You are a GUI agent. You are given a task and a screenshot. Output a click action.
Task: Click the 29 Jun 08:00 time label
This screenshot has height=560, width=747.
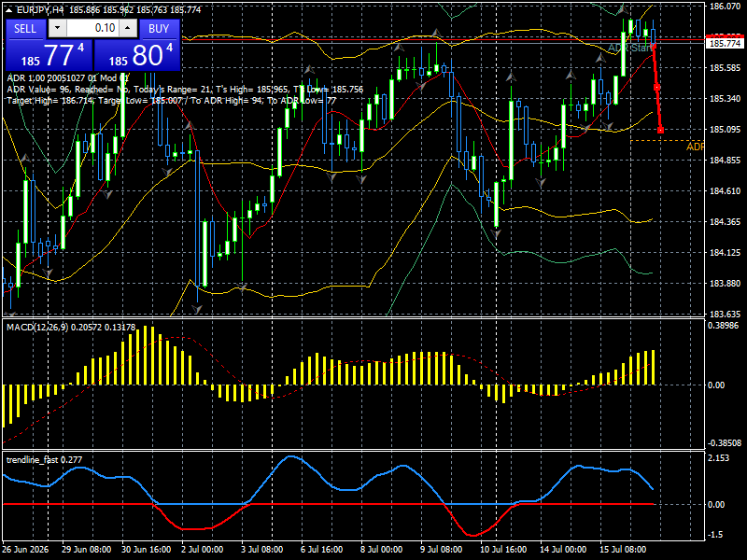86,549
